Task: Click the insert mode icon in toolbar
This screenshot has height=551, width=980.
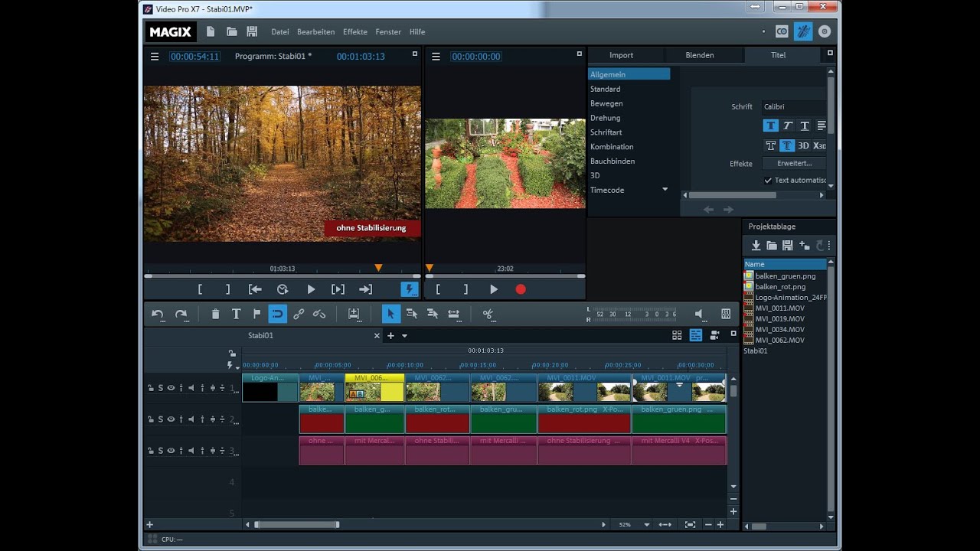Action: [354, 314]
